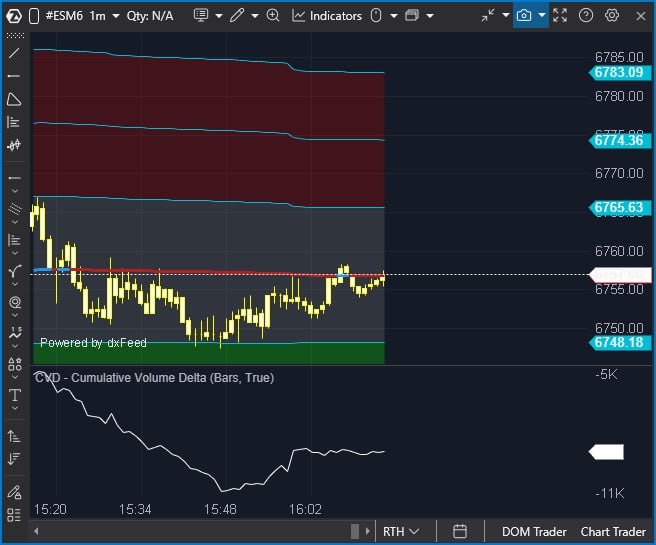The image size is (656, 545).
Task: Open the Indicators menu
Action: [327, 16]
